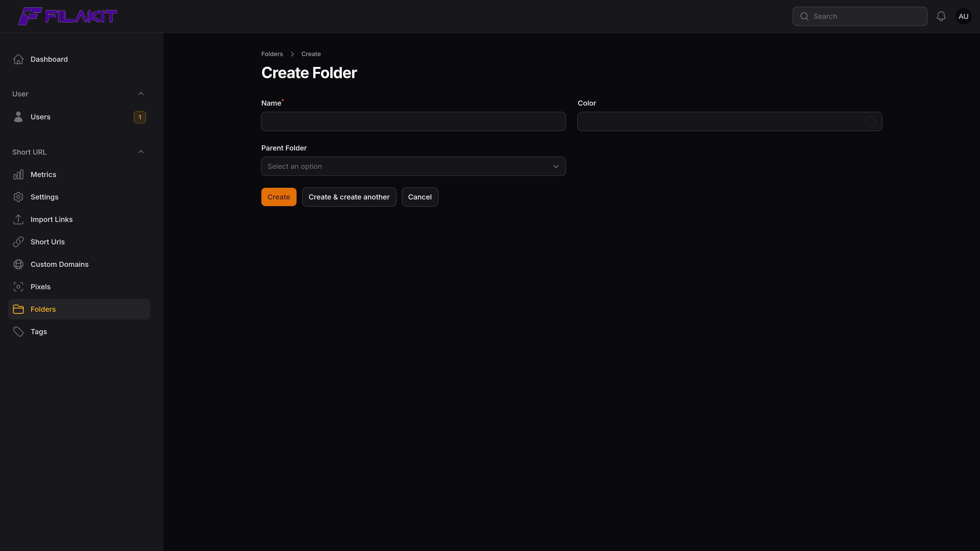Click the Custom Domains globe icon

tap(18, 264)
